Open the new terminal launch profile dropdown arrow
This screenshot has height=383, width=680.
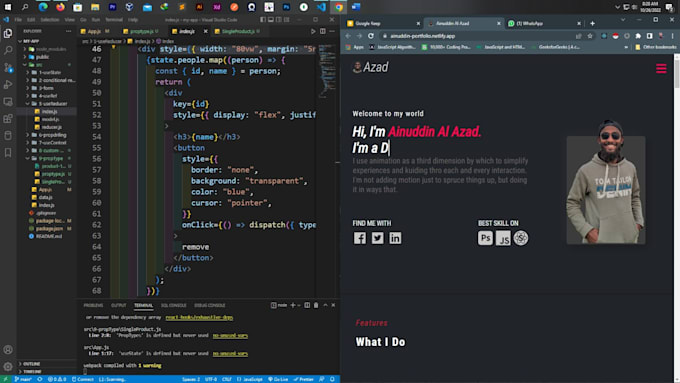(299, 305)
